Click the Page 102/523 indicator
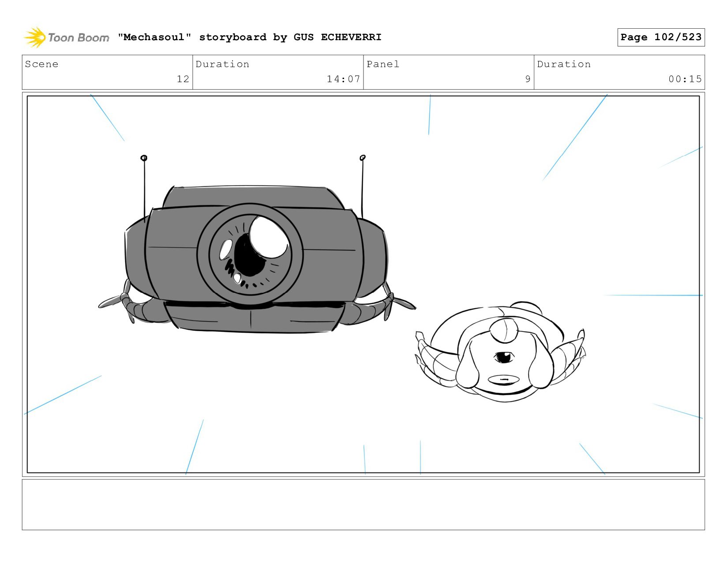The width and height of the screenshot is (728, 563). coord(661,37)
